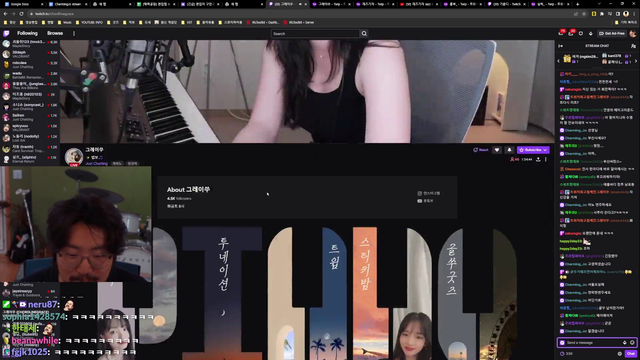The image size is (640, 360).
Task: Bookmark this page with the star icon
Action: tap(584, 13)
